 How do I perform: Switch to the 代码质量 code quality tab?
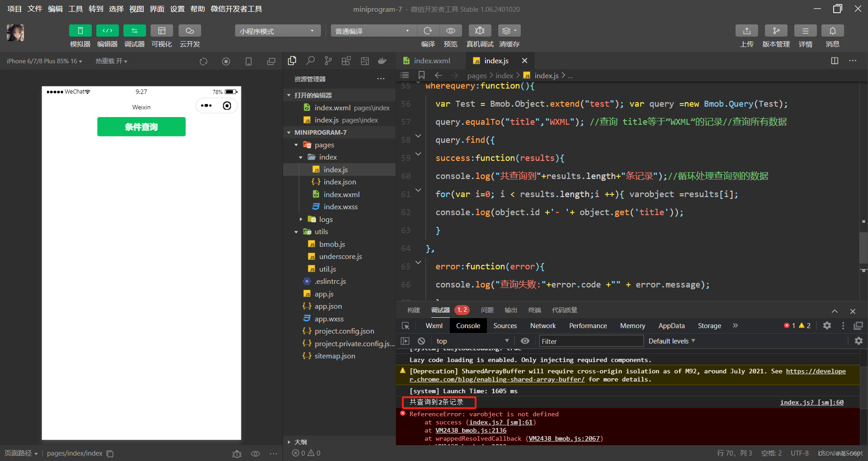565,310
